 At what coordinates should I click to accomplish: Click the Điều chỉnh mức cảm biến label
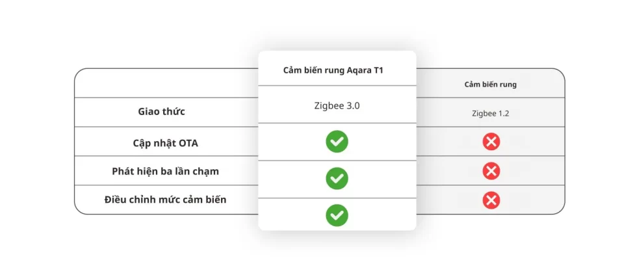tap(165, 200)
